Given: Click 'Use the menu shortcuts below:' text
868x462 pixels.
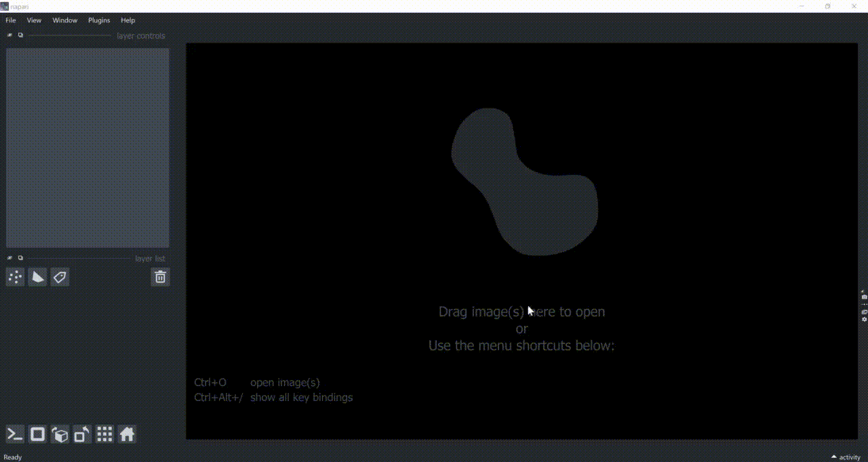Looking at the screenshot, I should 521,345.
